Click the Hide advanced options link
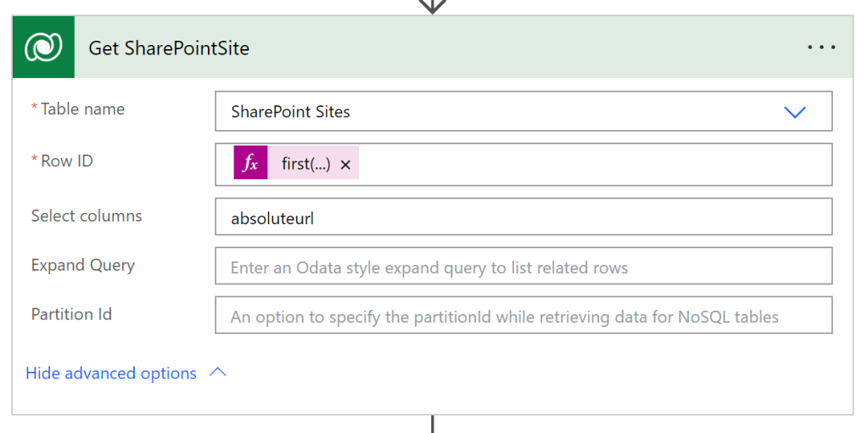The height and width of the screenshot is (433, 868). click(x=111, y=374)
